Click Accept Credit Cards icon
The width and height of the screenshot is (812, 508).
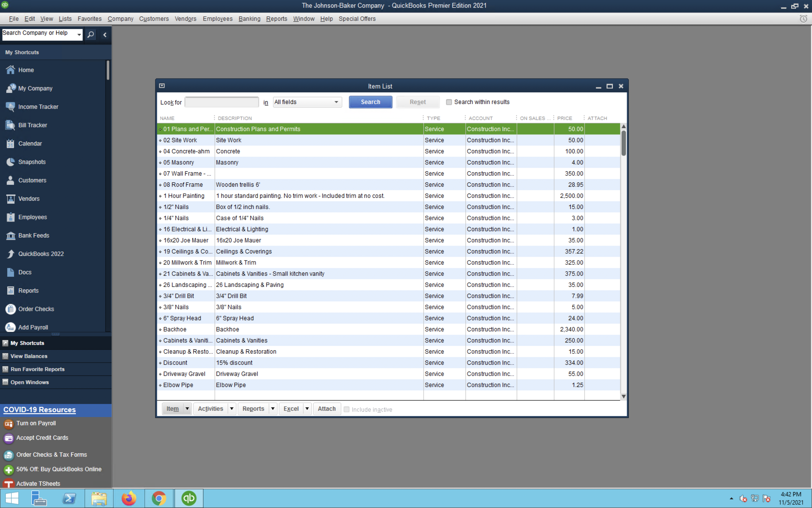pyautogui.click(x=9, y=438)
